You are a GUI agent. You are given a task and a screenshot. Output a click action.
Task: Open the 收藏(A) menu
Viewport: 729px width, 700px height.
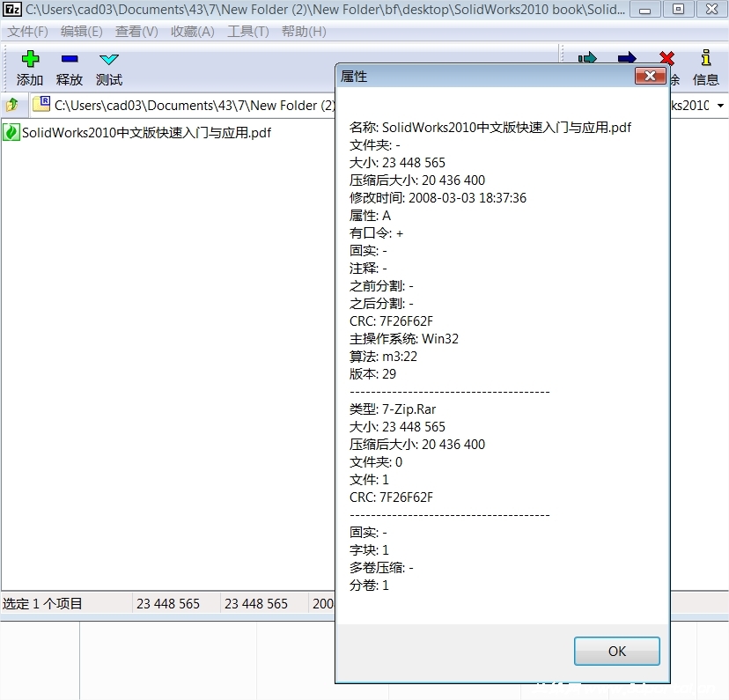pyautogui.click(x=193, y=32)
